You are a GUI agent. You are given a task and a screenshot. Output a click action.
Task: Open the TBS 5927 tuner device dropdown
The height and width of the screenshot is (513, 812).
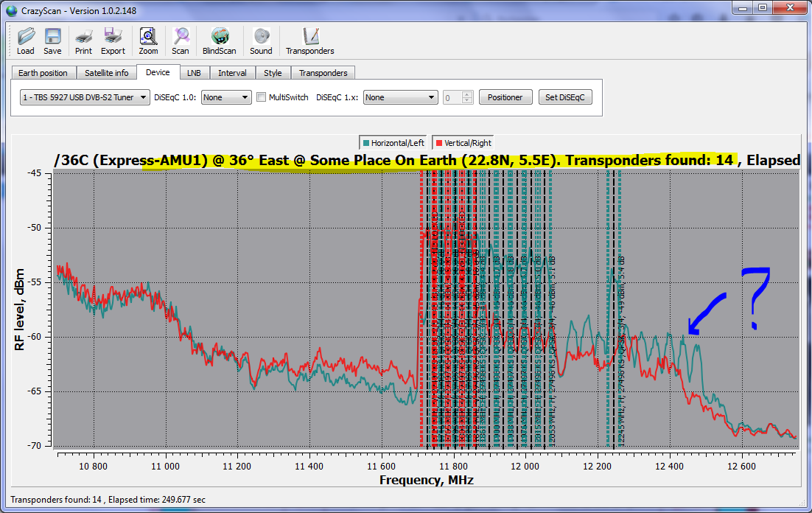pyautogui.click(x=85, y=97)
